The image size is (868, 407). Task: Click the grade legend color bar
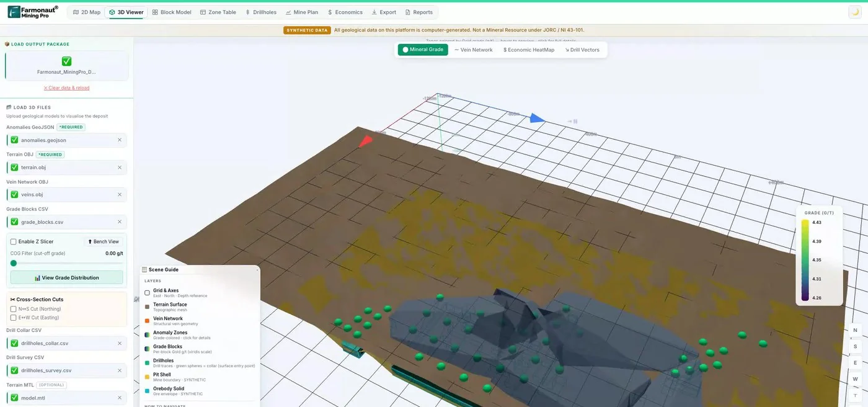805,260
